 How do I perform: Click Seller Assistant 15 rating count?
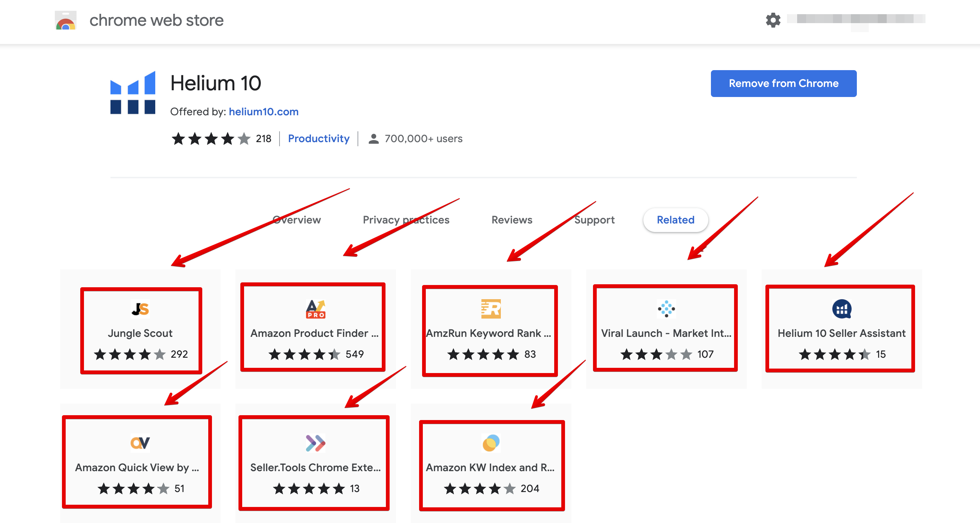[881, 354]
